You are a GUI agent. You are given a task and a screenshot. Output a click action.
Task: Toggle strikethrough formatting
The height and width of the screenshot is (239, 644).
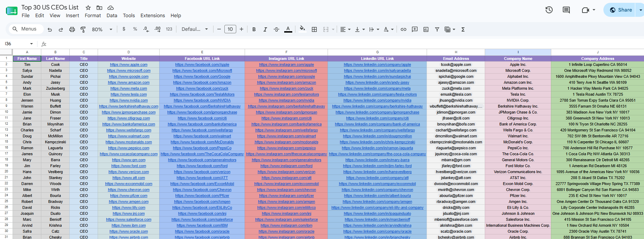276,29
